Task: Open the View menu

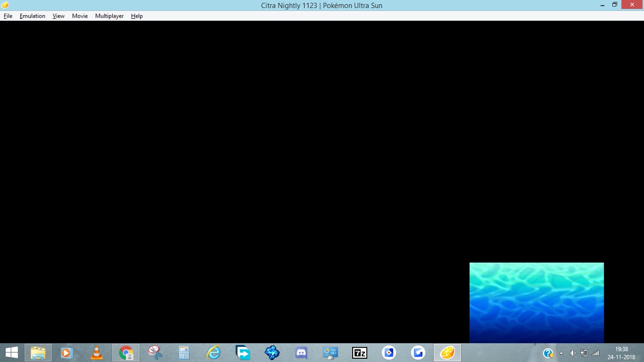Action: [58, 16]
